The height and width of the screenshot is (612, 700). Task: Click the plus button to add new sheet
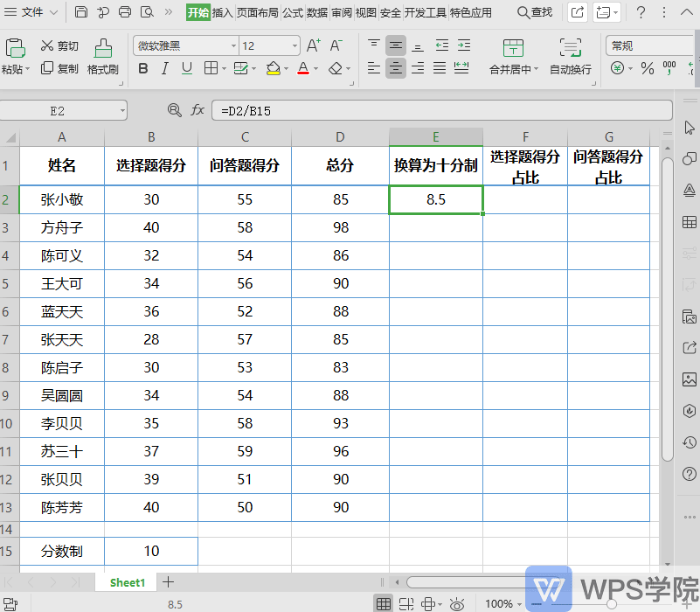tap(168, 581)
